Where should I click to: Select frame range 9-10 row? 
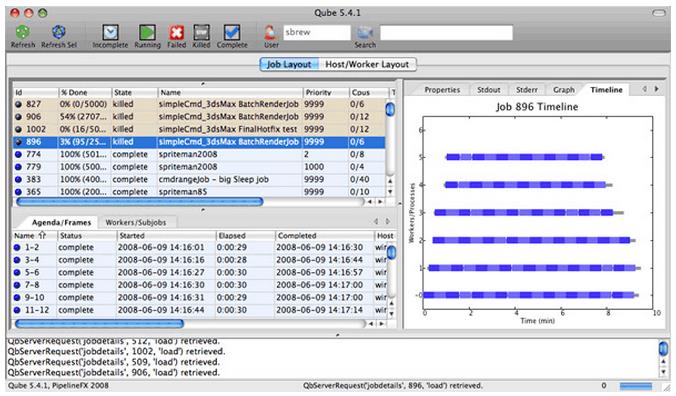click(x=199, y=297)
